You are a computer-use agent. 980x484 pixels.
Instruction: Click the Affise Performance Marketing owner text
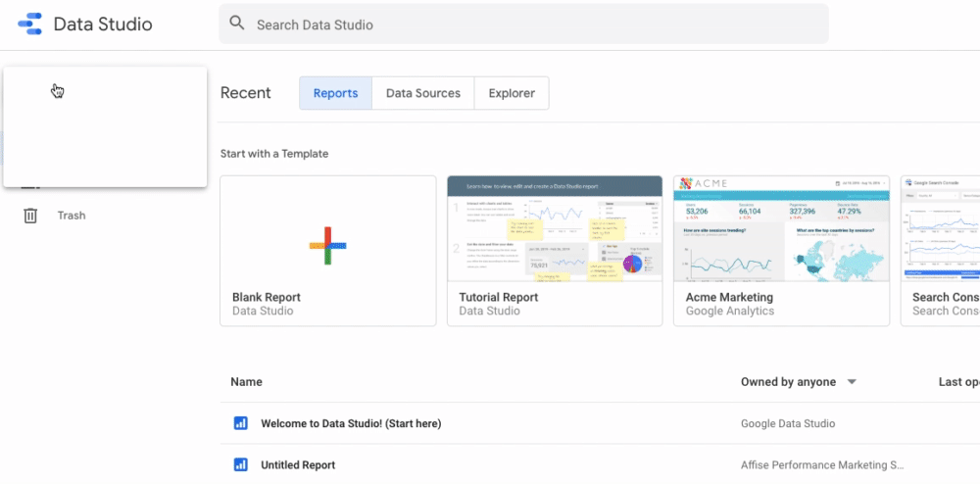[822, 464]
